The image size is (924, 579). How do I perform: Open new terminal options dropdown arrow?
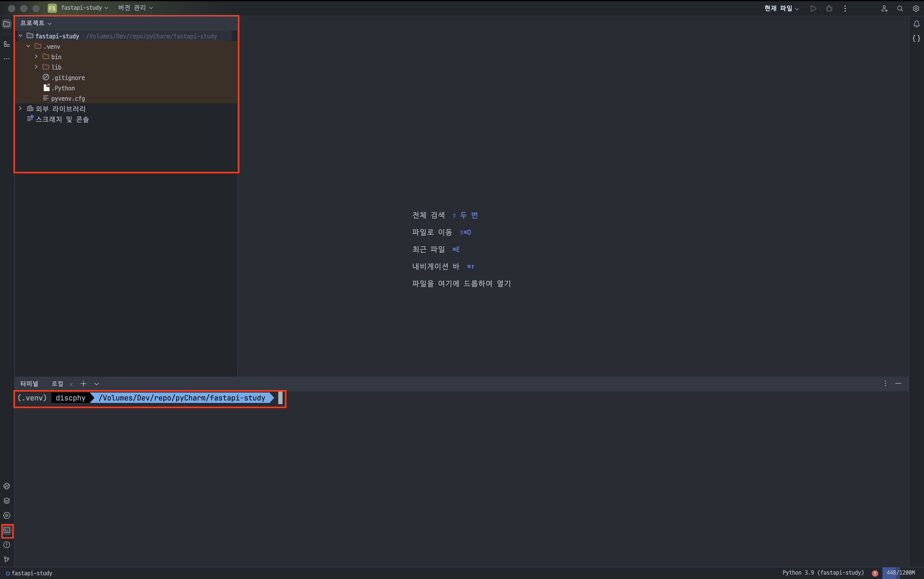(97, 384)
